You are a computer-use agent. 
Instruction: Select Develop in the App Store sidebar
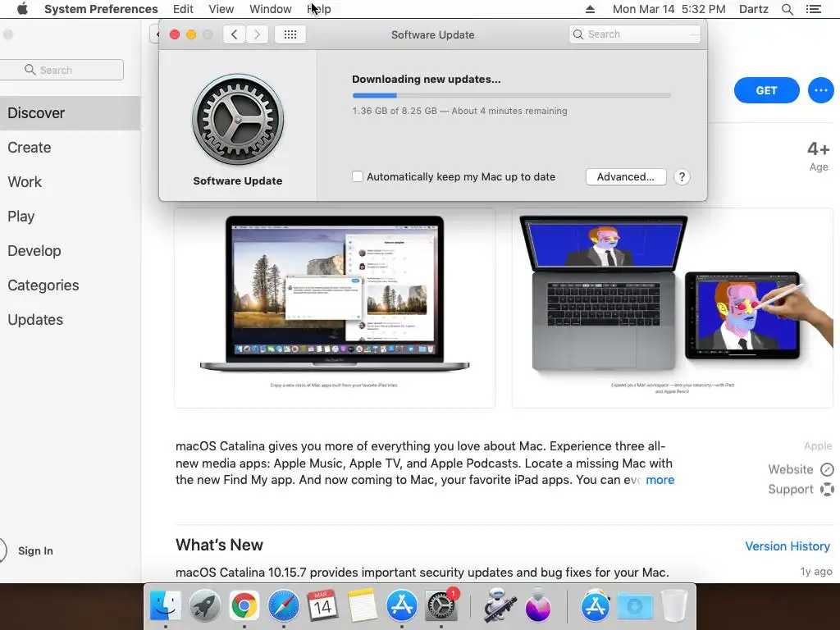[71, 251]
